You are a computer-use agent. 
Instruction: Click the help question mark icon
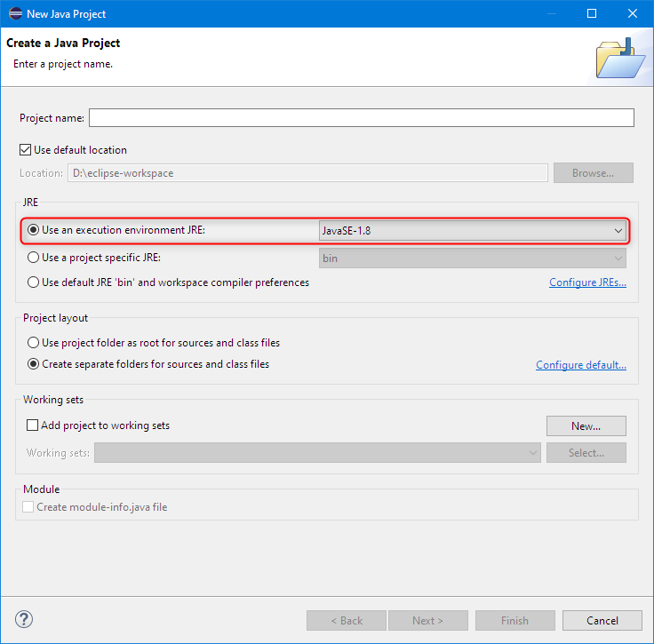click(24, 620)
